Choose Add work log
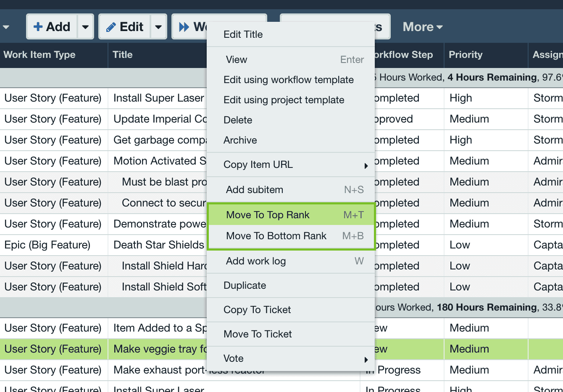 [x=256, y=261]
